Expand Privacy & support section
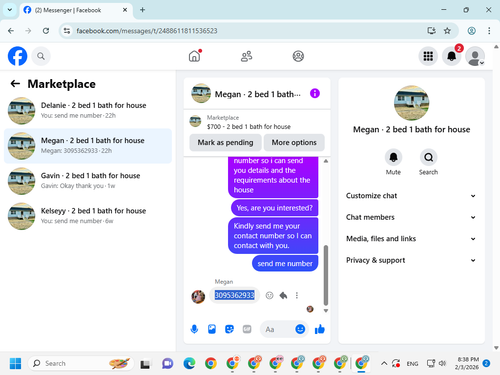Image resolution: width=500 pixels, height=375 pixels. pos(411,260)
